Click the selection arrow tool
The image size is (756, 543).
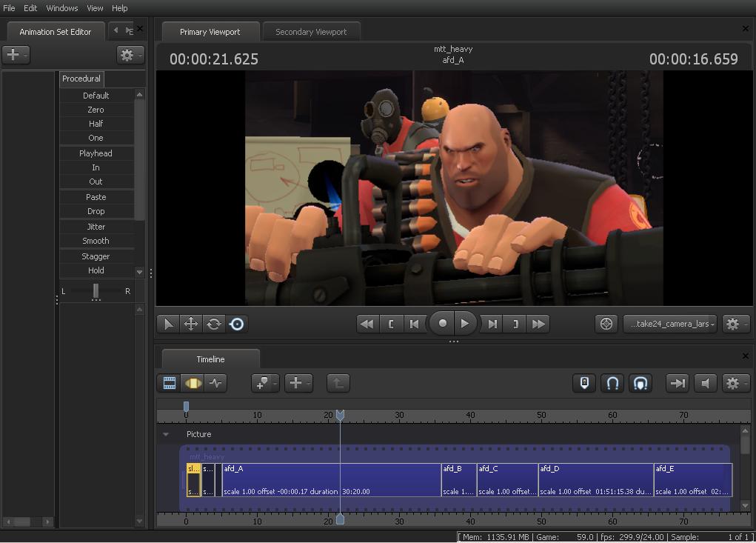[x=168, y=324]
